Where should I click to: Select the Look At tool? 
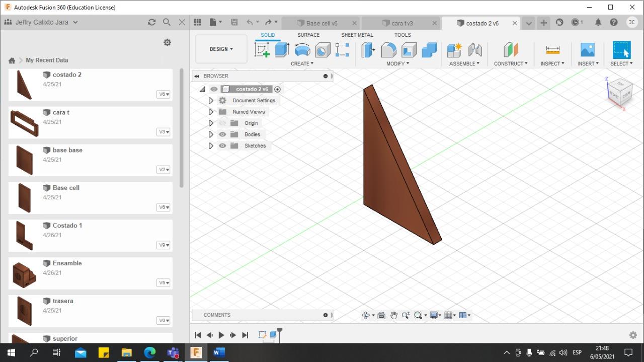[x=381, y=315]
